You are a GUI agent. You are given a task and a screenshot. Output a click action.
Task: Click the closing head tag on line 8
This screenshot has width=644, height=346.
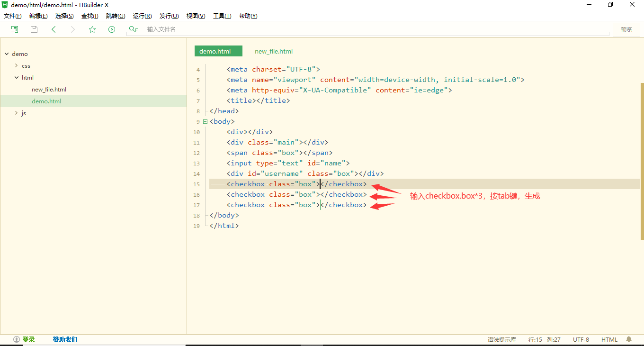click(224, 111)
